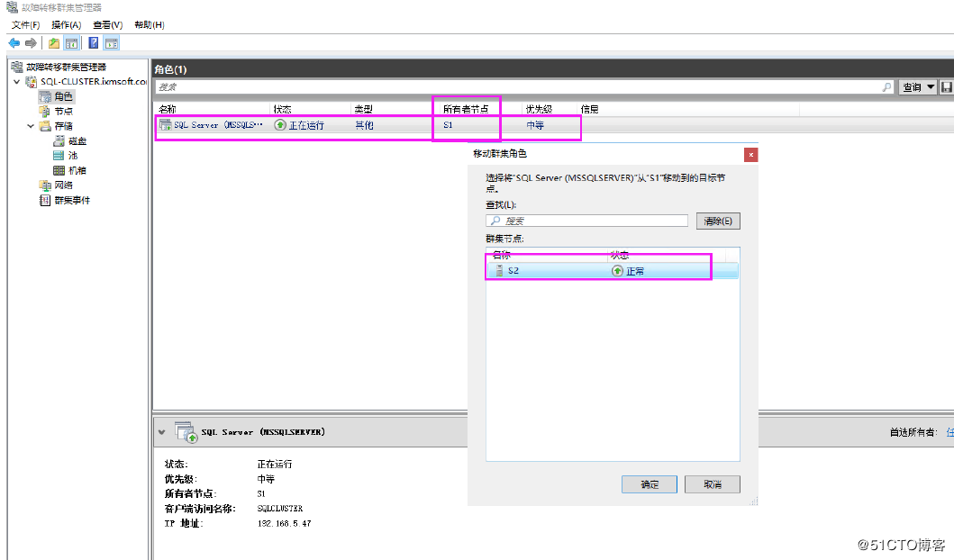Click the 确定 button to confirm move
The width and height of the screenshot is (954, 560).
[x=649, y=483]
